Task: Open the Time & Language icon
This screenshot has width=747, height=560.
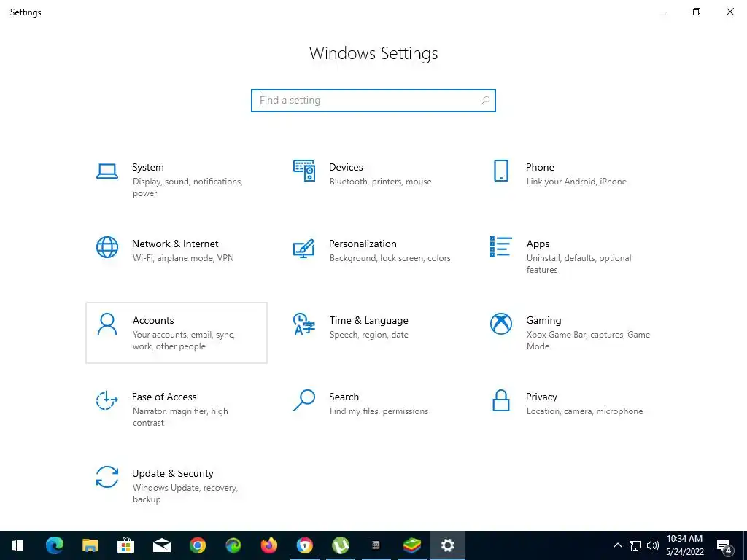Action: click(304, 324)
